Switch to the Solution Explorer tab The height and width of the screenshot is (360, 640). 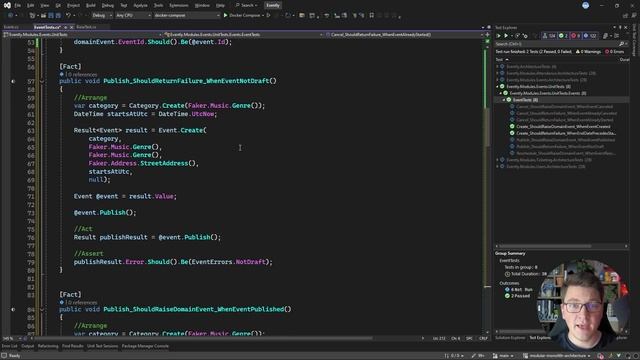[x=510, y=338]
